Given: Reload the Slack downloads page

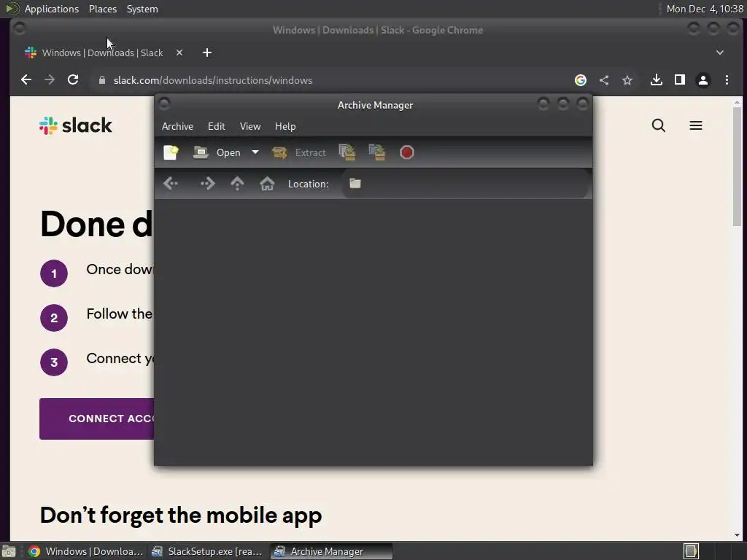Looking at the screenshot, I should (x=73, y=80).
